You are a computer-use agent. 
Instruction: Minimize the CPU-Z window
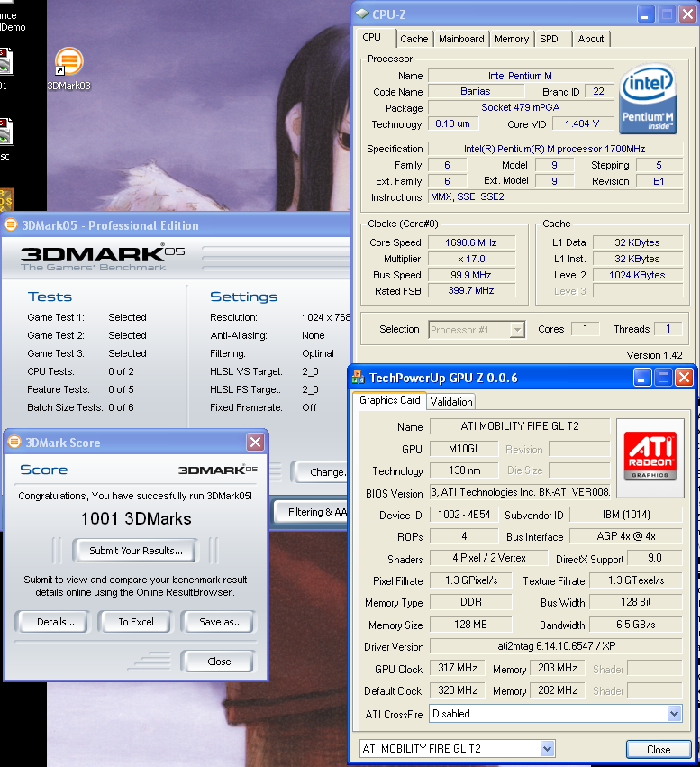(x=645, y=14)
